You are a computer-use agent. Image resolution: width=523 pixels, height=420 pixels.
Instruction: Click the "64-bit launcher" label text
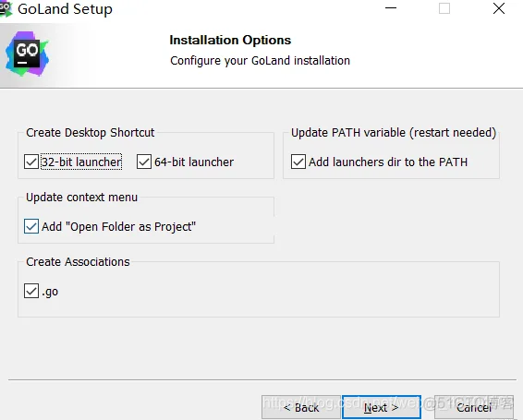[x=194, y=162]
